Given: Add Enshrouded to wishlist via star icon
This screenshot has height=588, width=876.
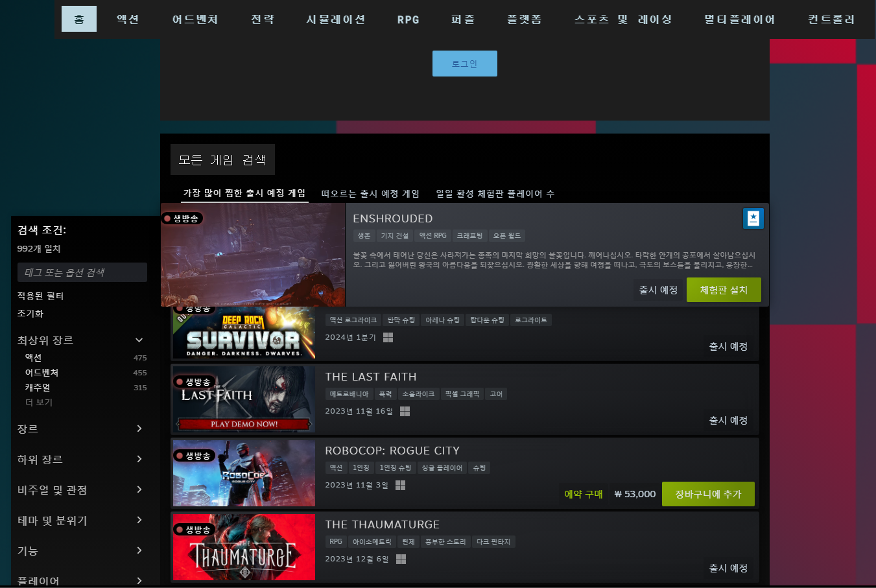Looking at the screenshot, I should [753, 218].
